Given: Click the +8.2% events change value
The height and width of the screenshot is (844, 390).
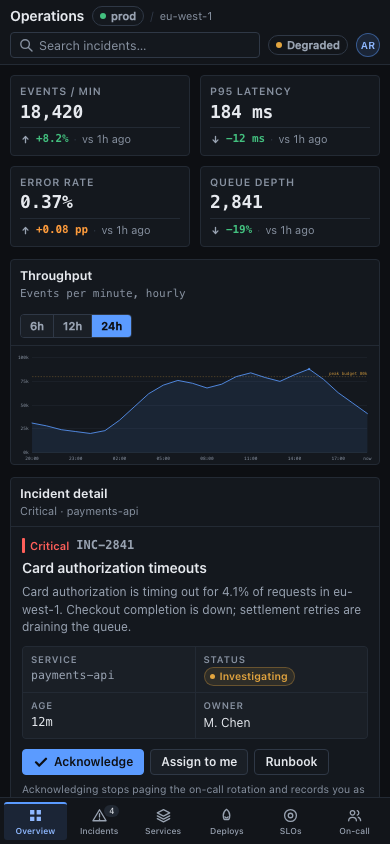Looking at the screenshot, I should coord(52,139).
